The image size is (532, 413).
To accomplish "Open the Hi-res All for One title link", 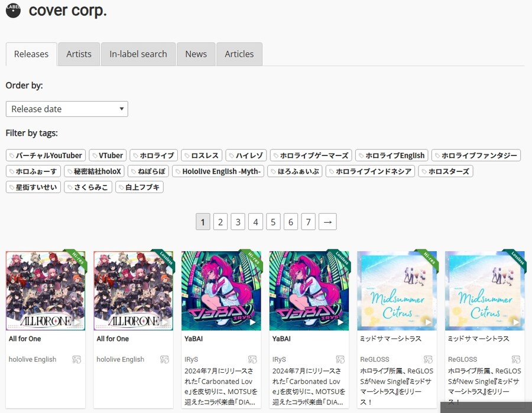I will [25, 339].
